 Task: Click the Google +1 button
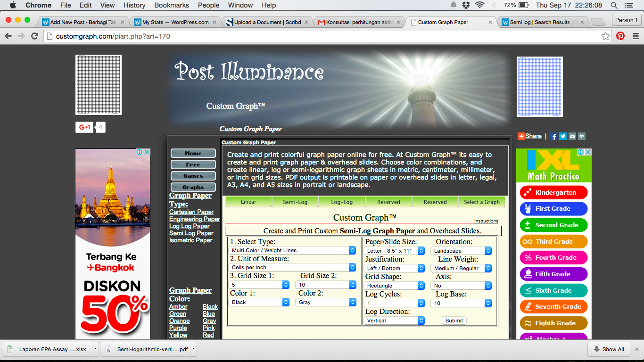tap(84, 127)
